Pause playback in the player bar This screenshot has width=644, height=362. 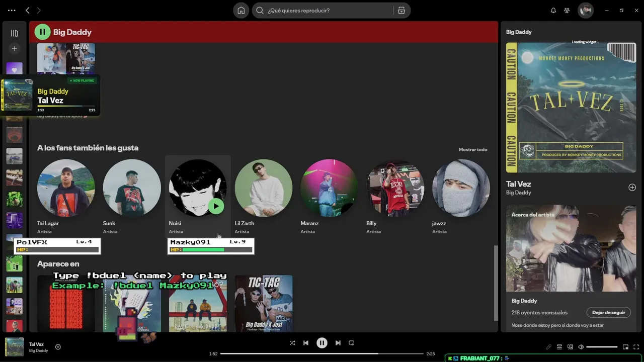pos(322,343)
